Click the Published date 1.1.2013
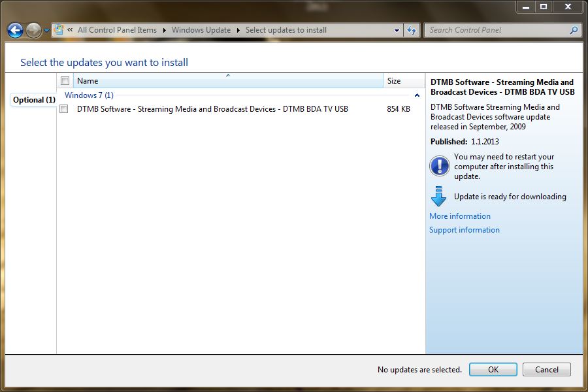This screenshot has height=392, width=588. pos(485,141)
